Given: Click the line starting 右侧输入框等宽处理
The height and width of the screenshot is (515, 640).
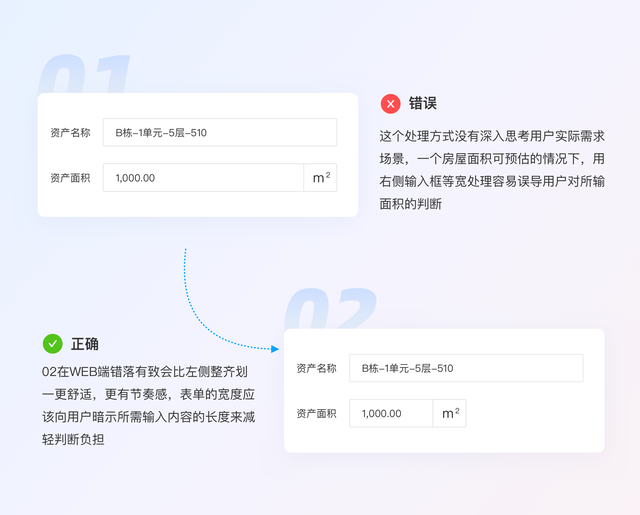Looking at the screenshot, I should point(492,181).
